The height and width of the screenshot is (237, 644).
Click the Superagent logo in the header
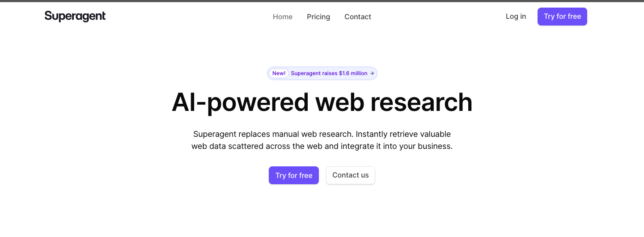click(x=75, y=17)
